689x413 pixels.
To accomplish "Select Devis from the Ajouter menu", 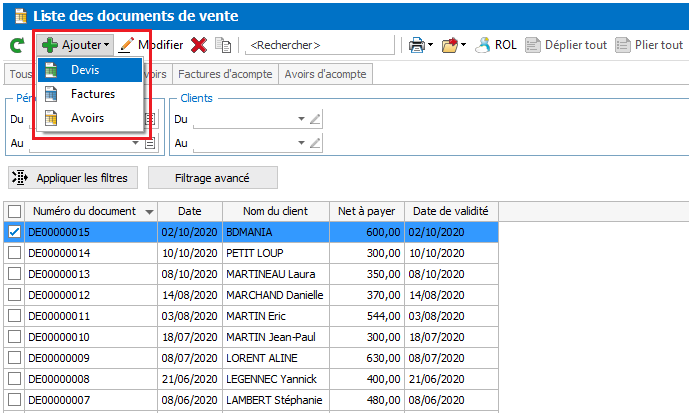I will [85, 70].
